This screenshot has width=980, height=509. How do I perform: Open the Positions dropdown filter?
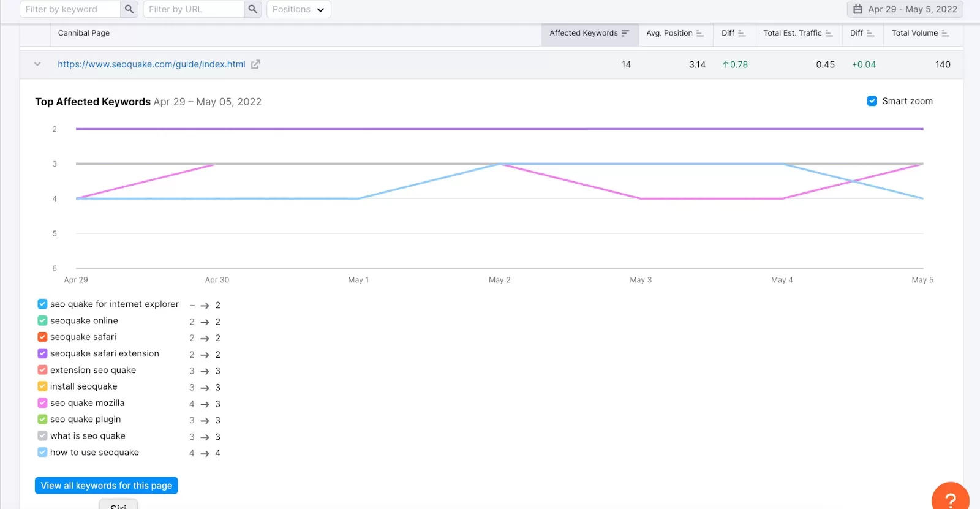[298, 9]
